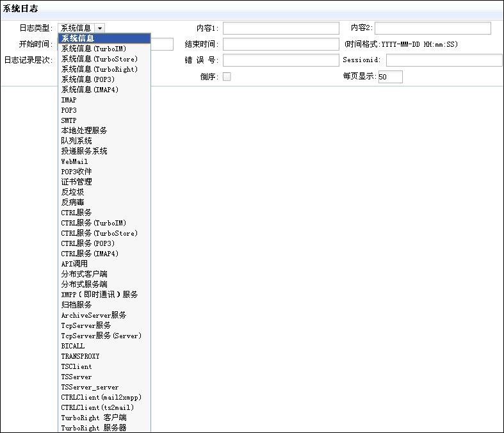This screenshot has height=433, width=504.
Task: Click the 每页显示 field showing 50
Action: point(390,77)
